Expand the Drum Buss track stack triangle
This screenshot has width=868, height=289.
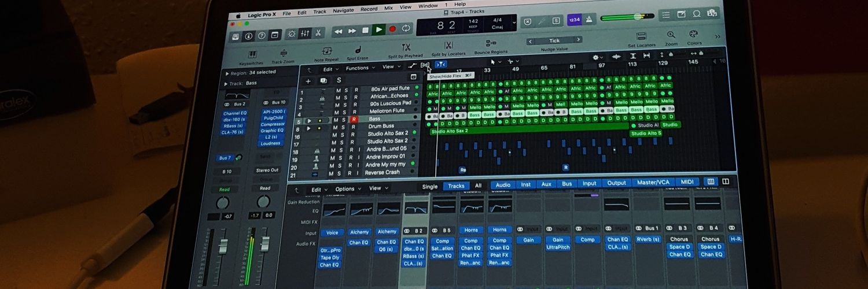308,129
